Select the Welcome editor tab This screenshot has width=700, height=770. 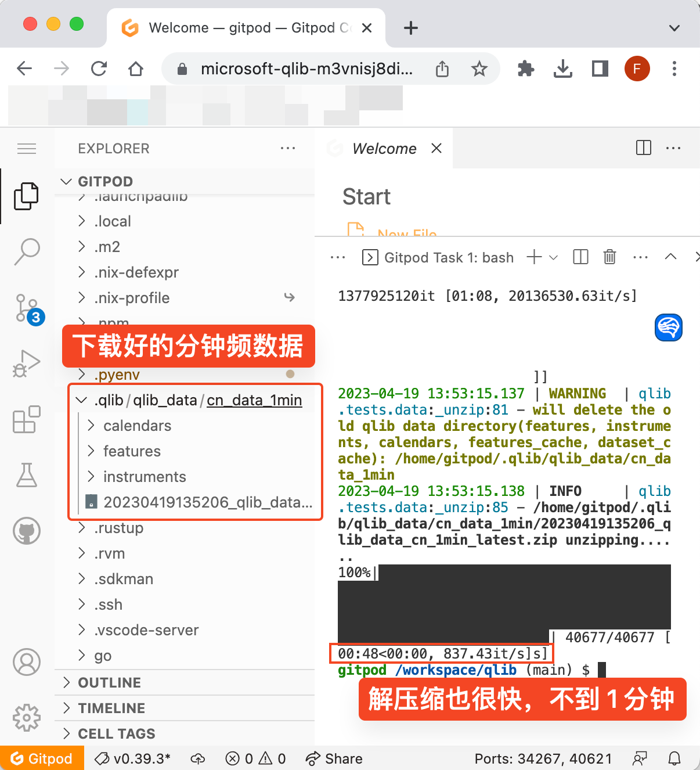[x=384, y=149]
